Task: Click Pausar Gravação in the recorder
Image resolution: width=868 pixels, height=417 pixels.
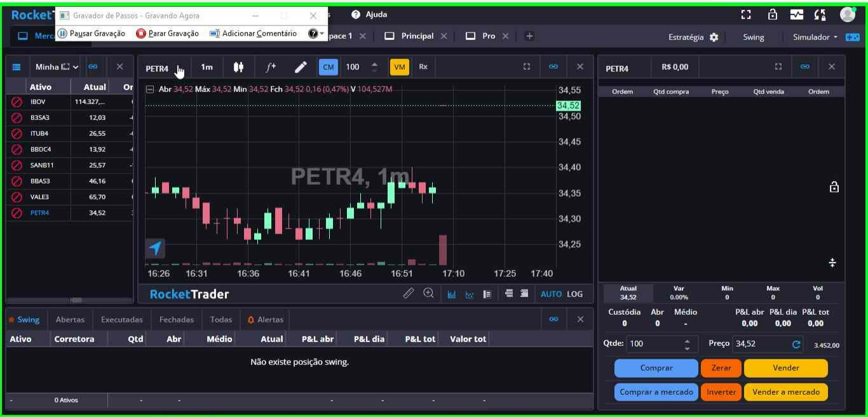Action: coord(92,34)
